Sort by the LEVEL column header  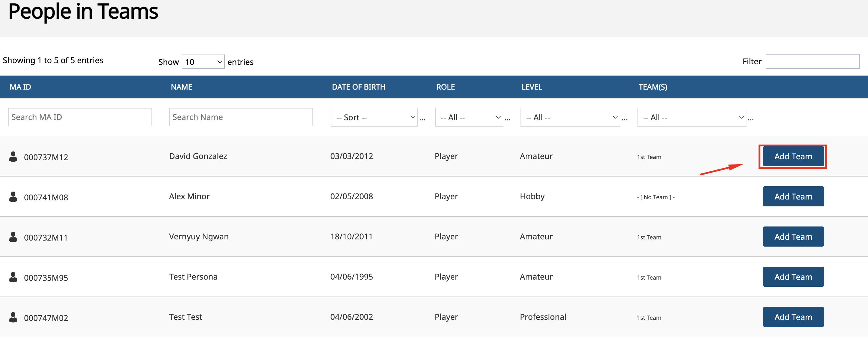point(531,87)
